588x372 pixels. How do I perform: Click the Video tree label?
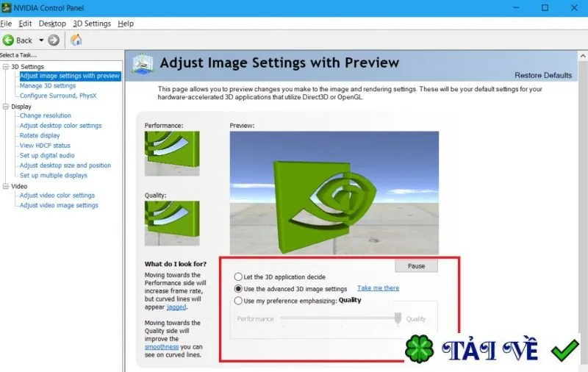(x=19, y=187)
